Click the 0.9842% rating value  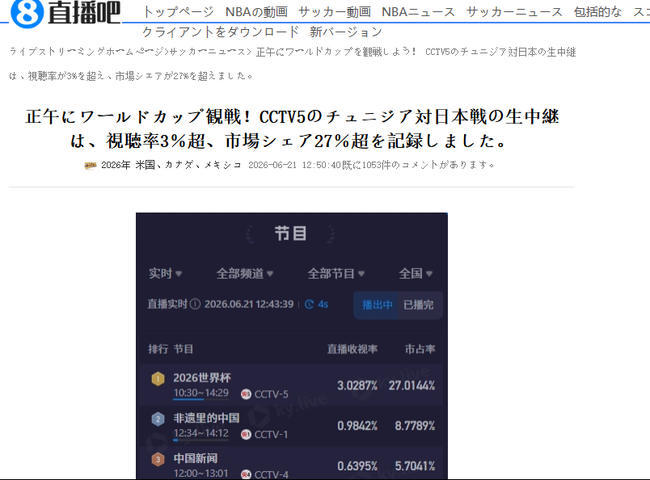click(357, 426)
